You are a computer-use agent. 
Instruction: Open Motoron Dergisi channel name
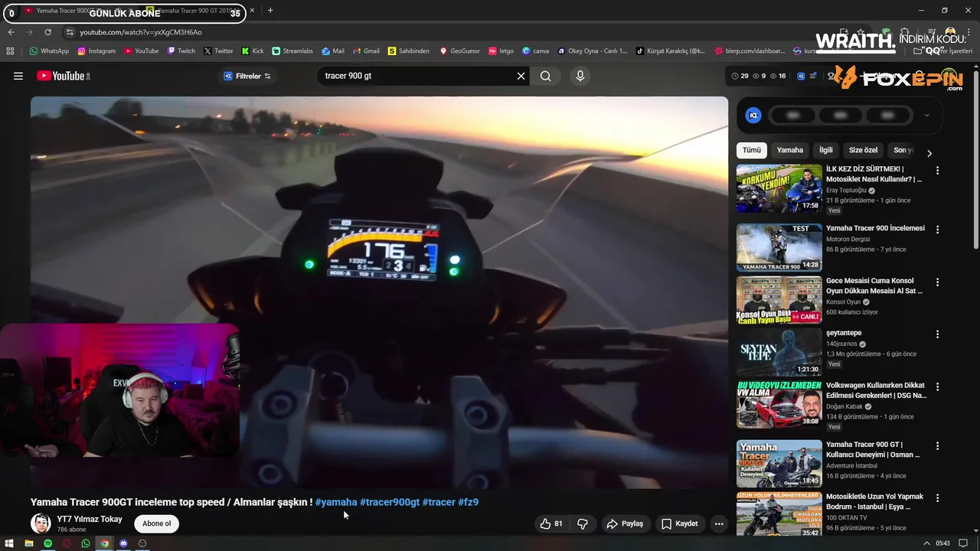click(x=849, y=239)
